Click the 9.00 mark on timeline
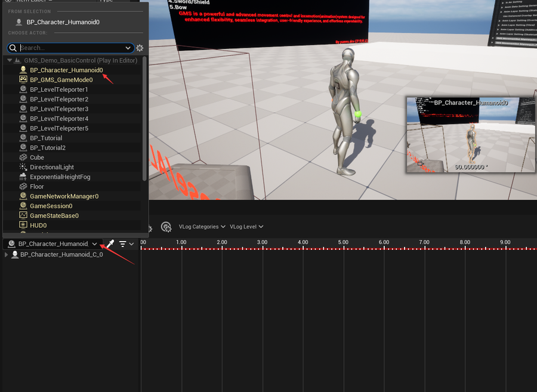Viewport: 537px width, 392px height. coord(505,242)
